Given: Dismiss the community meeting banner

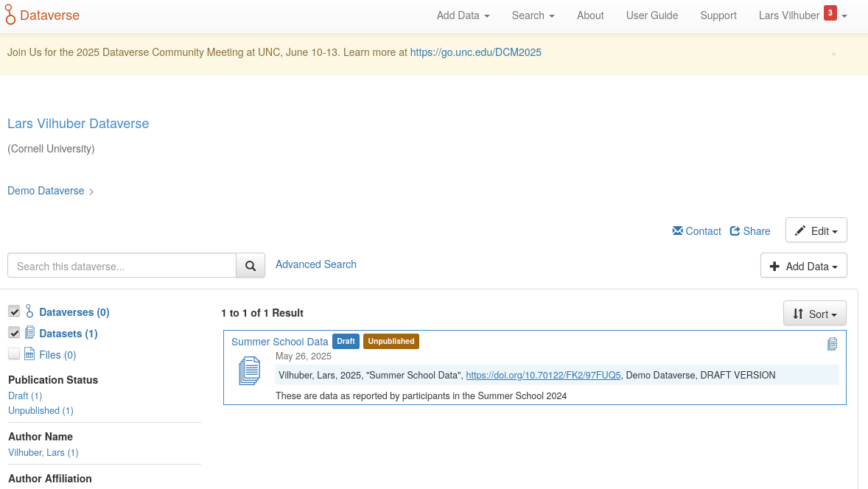Looking at the screenshot, I should [x=833, y=54].
